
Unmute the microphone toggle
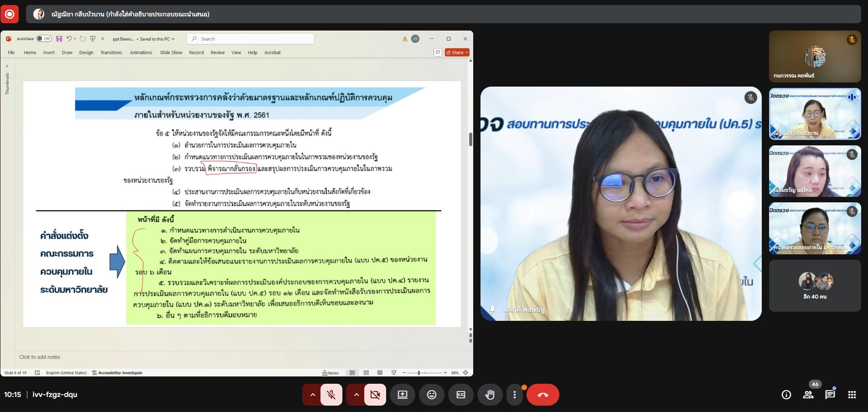pyautogui.click(x=331, y=395)
